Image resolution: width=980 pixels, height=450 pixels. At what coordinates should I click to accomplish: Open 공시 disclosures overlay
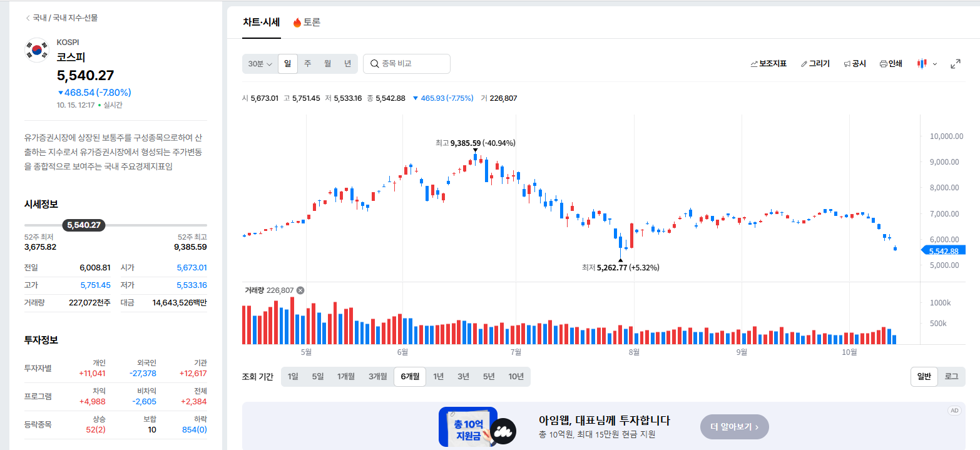click(x=855, y=64)
